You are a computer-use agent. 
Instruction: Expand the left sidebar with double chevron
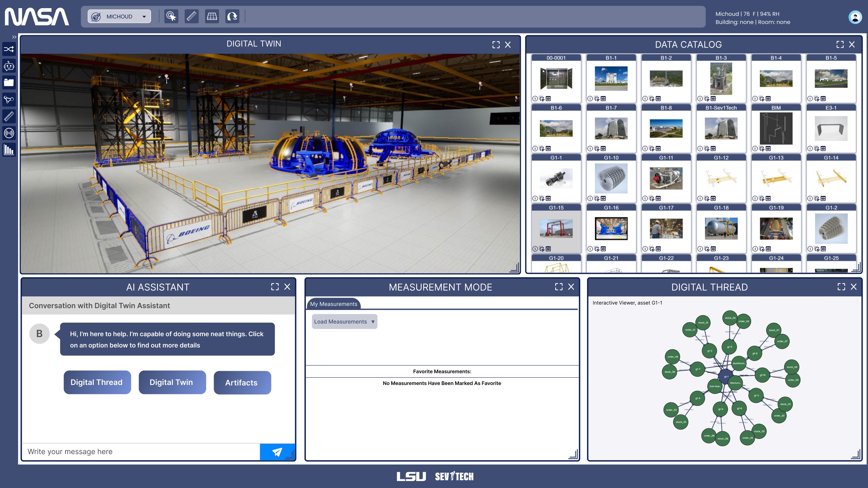(x=14, y=37)
